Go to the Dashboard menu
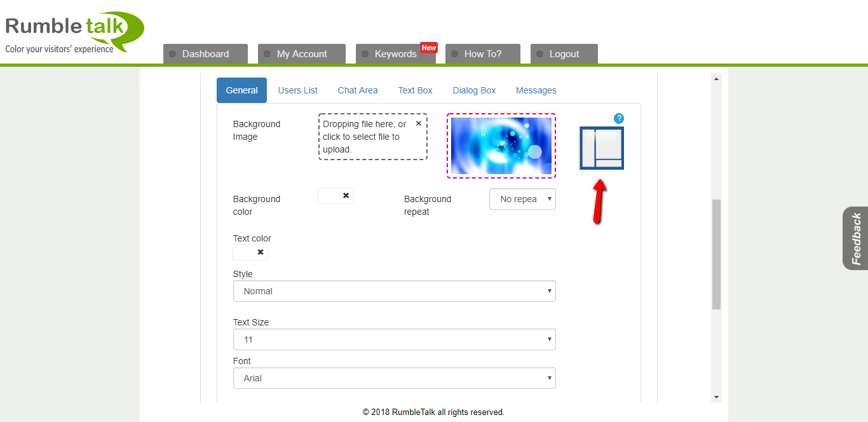 [x=205, y=54]
